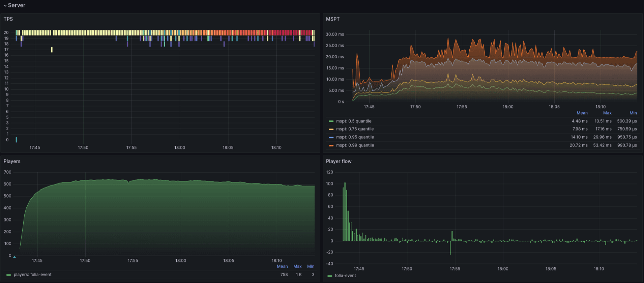Collapse the Server row chevron
The width and height of the screenshot is (644, 283).
[x=5, y=6]
